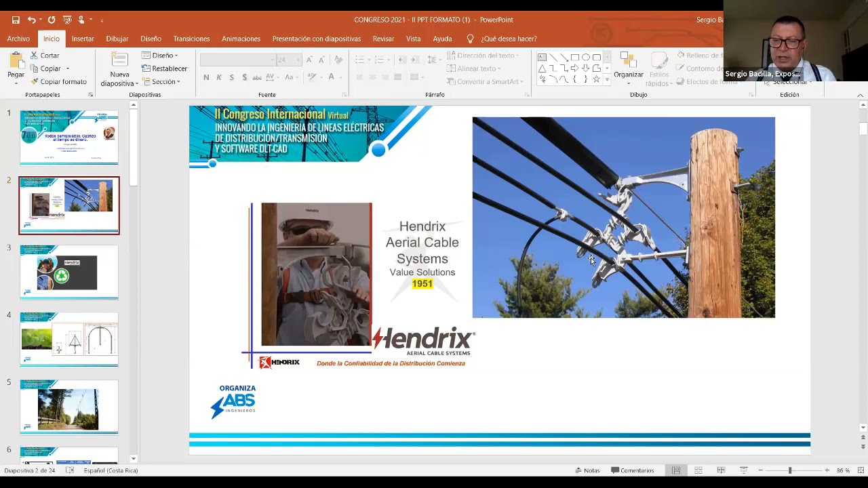Select the right arrow shape in the gallery

(x=575, y=68)
